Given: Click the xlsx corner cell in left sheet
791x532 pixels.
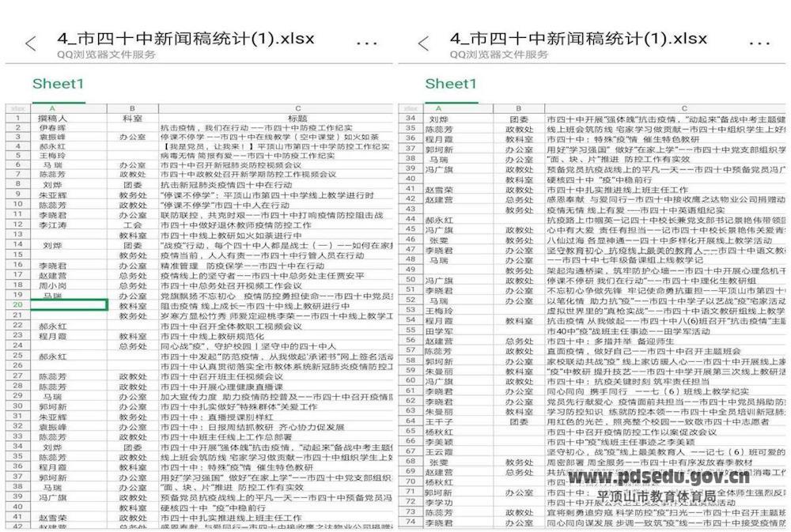Looking at the screenshot, I should click(17, 108).
